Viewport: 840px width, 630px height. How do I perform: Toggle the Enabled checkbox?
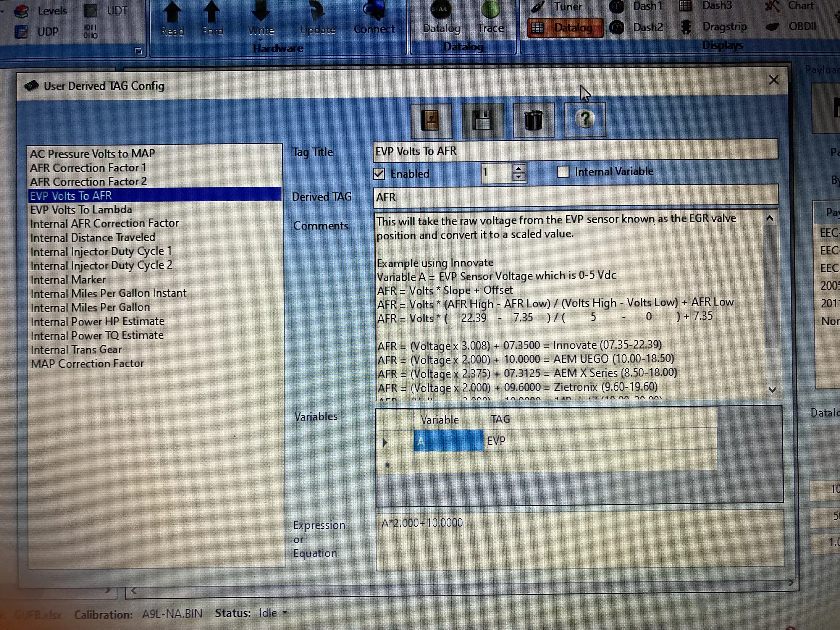click(x=379, y=174)
